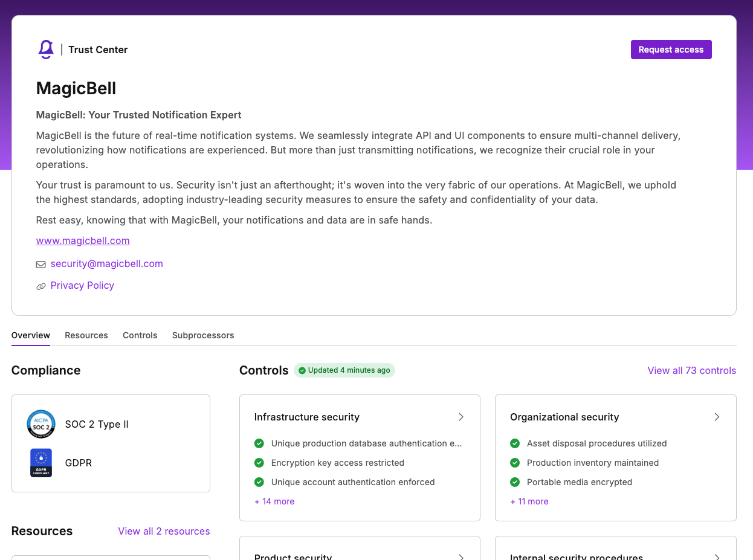Click the envelope icon beside security email
The width and height of the screenshot is (753, 560).
[x=41, y=264]
